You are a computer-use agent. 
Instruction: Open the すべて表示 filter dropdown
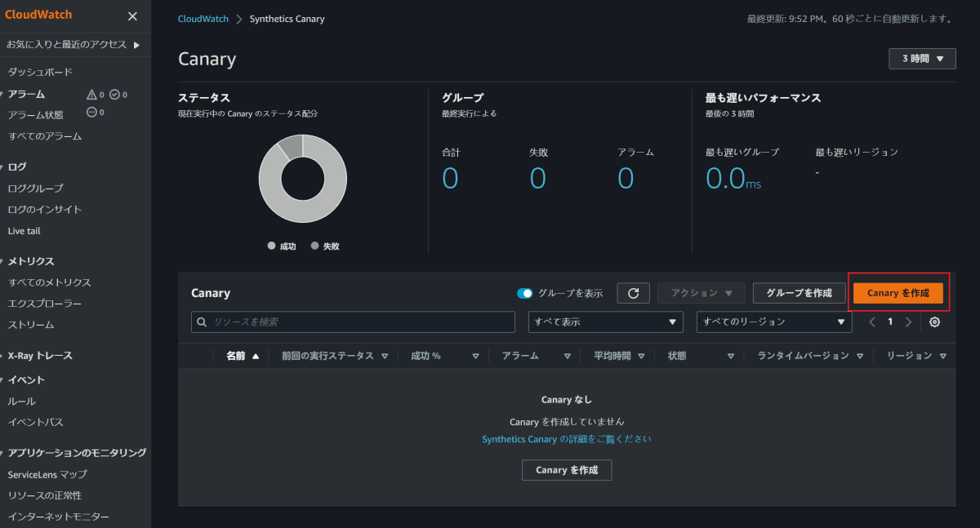pyautogui.click(x=605, y=322)
